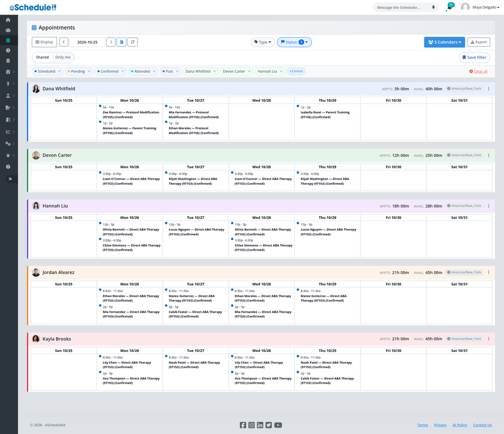Open the Display options button
This screenshot has height=434, width=504.
coord(44,42)
